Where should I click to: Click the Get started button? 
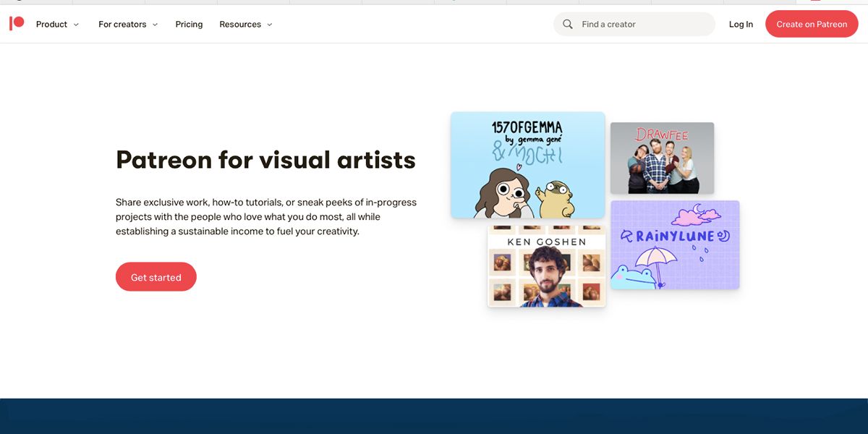[x=156, y=277]
